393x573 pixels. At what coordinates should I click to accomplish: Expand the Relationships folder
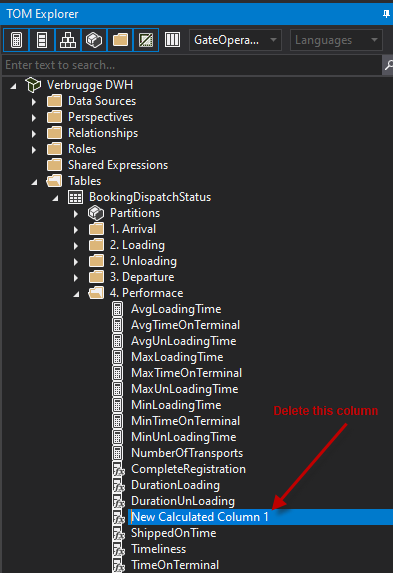coord(34,134)
